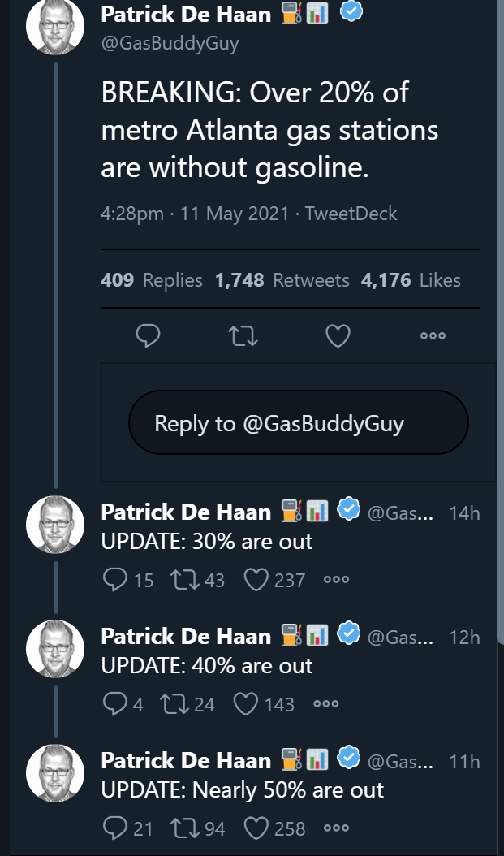The height and width of the screenshot is (856, 504).
Task: Click the 'Reply to @GasBuddyGuy' field
Action: (299, 422)
